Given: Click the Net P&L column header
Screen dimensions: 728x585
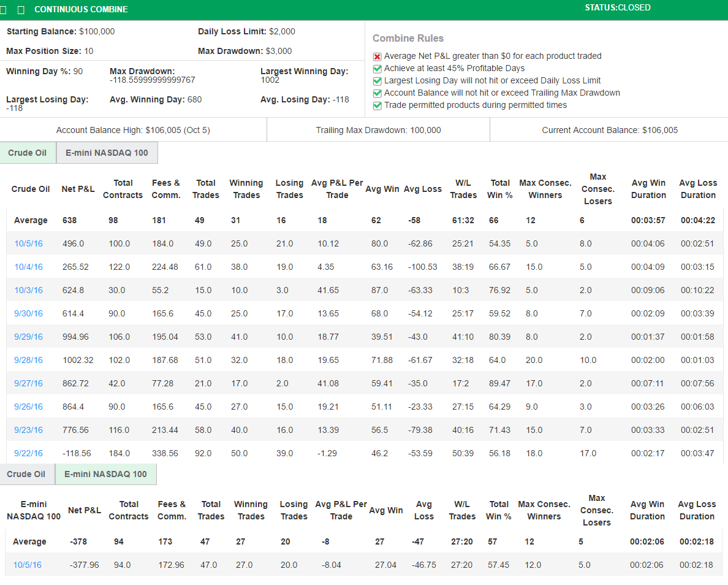Looking at the screenshot, I should (x=78, y=189).
